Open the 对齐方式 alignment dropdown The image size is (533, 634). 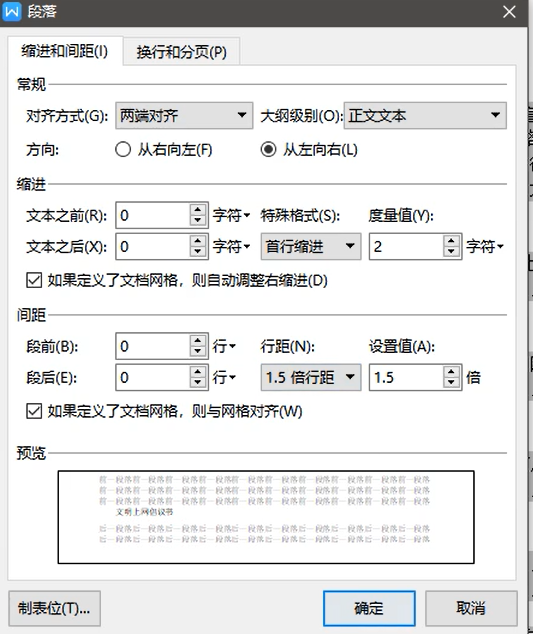coord(184,116)
